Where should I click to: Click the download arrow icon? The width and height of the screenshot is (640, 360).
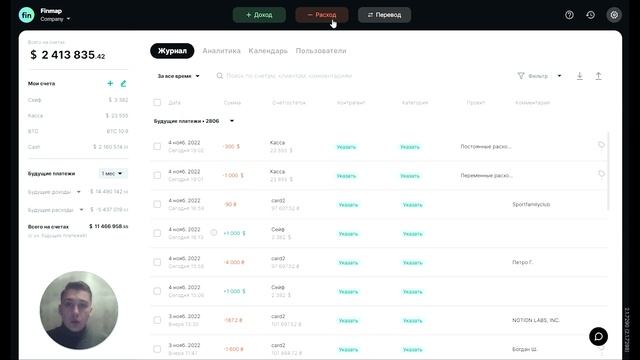(580, 76)
